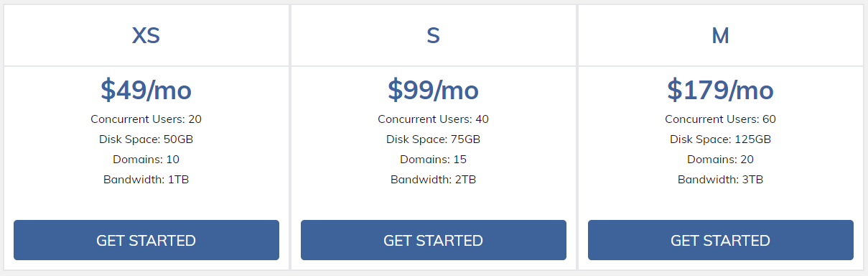The width and height of the screenshot is (868, 276).
Task: Select the XS plan heading
Action: [146, 36]
